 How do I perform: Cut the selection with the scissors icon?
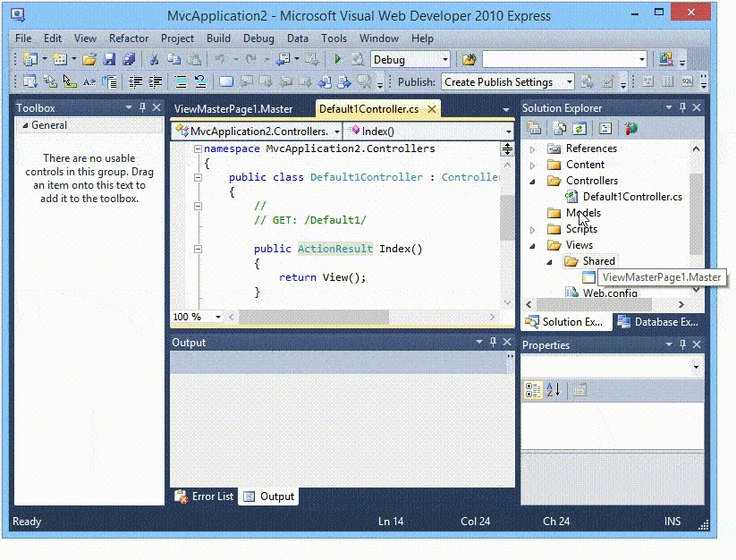[x=154, y=60]
